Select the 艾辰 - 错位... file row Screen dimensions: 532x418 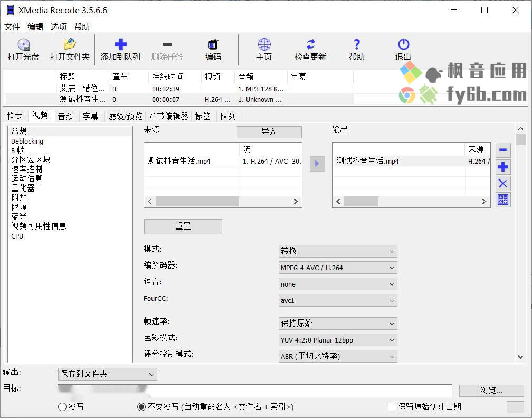pyautogui.click(x=179, y=89)
